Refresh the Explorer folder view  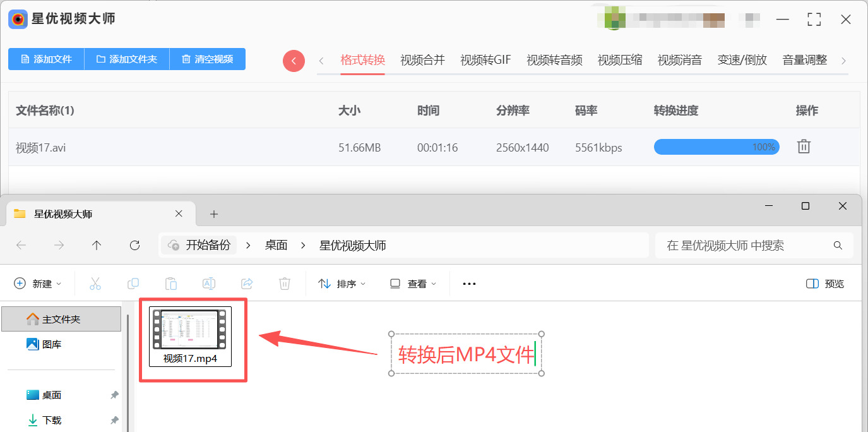tap(134, 246)
